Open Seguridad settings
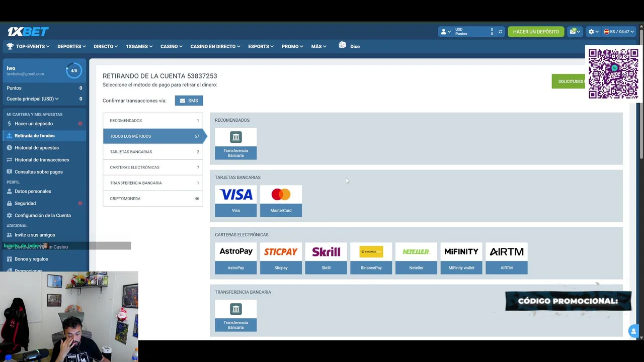Image resolution: width=644 pixels, height=362 pixels. (44, 204)
